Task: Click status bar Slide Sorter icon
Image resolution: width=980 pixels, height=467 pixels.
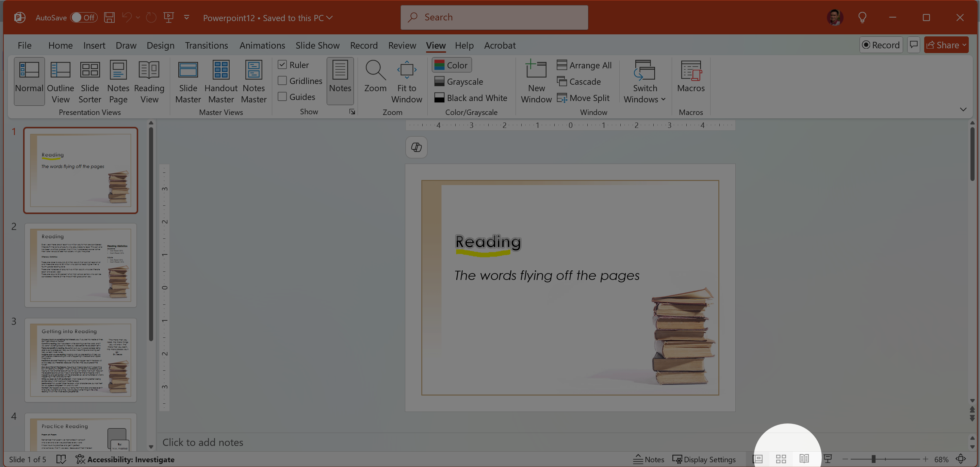Action: tap(781, 459)
